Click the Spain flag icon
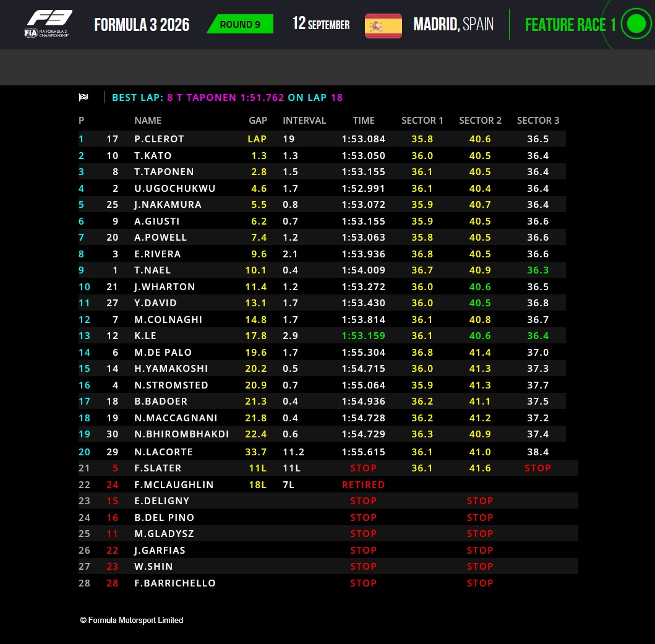655x644 pixels. click(x=383, y=25)
